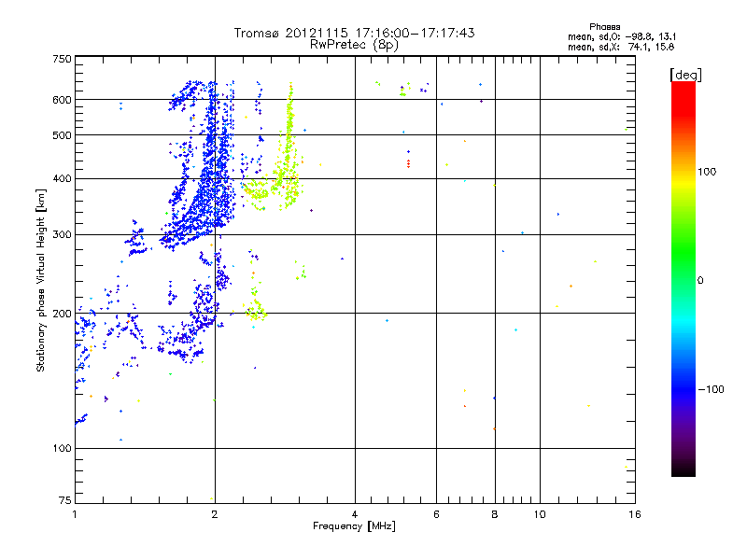Click the y-axis tick label '500'
747x560 pixels.
62,135
